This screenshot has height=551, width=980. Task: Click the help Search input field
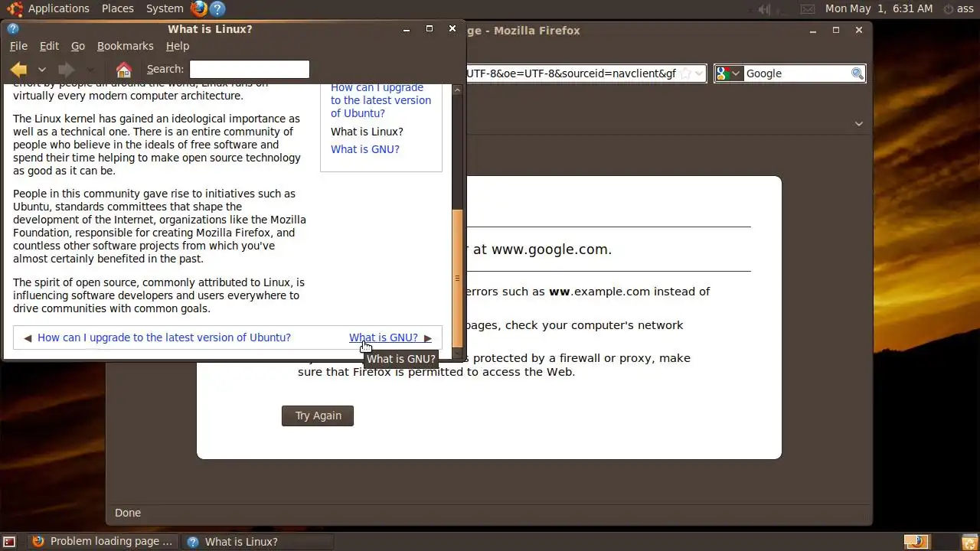tap(250, 69)
